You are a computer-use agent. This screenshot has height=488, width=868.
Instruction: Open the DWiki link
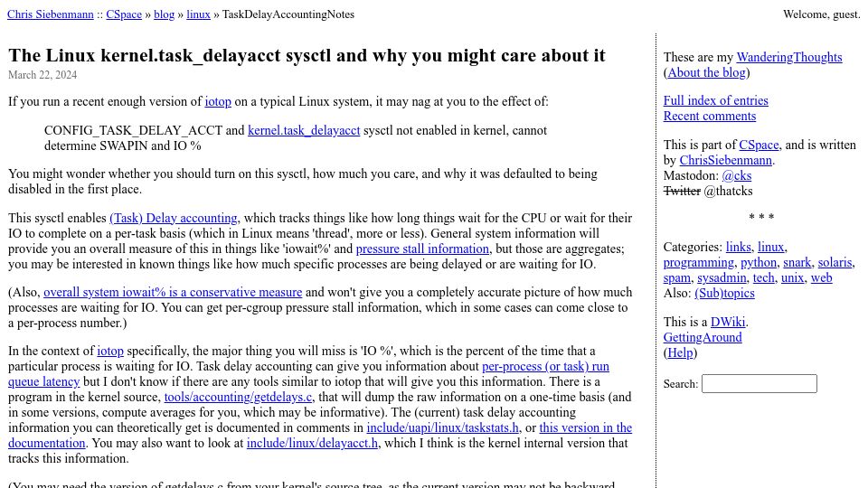tap(728, 322)
